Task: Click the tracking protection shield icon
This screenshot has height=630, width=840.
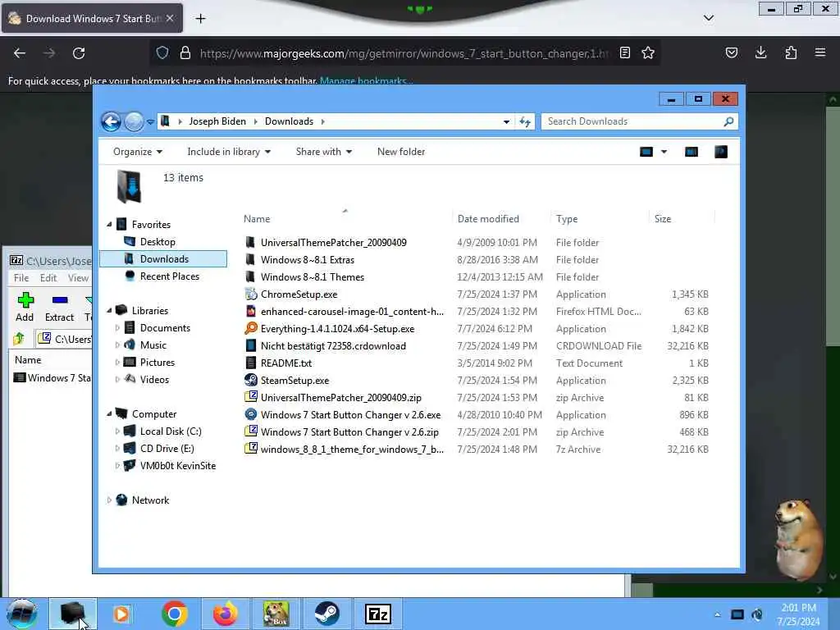Action: coord(162,52)
